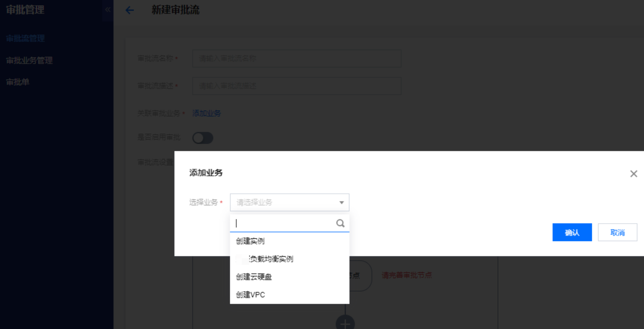Image resolution: width=644 pixels, height=329 pixels.
Task: Open 审批单 in sidebar
Action: coord(18,82)
